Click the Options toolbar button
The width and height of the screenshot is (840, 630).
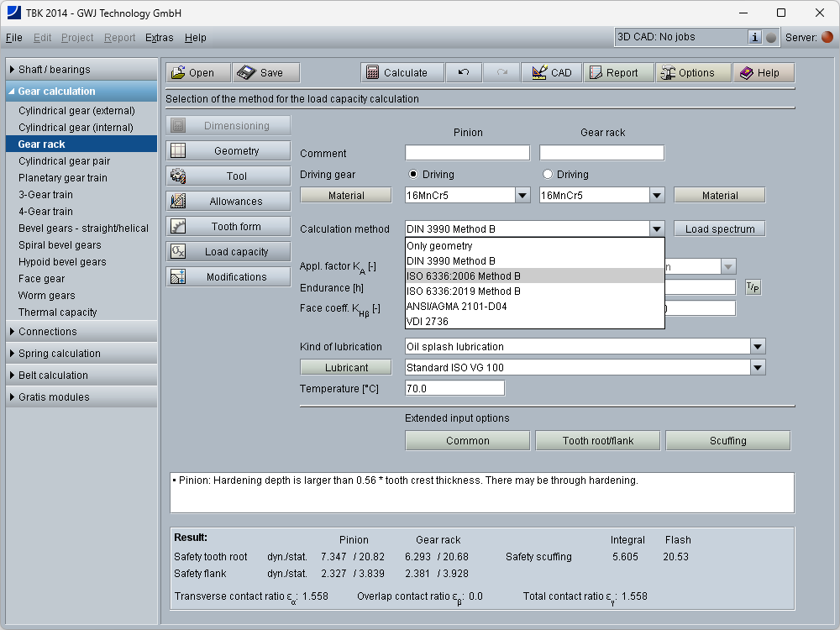click(x=688, y=73)
